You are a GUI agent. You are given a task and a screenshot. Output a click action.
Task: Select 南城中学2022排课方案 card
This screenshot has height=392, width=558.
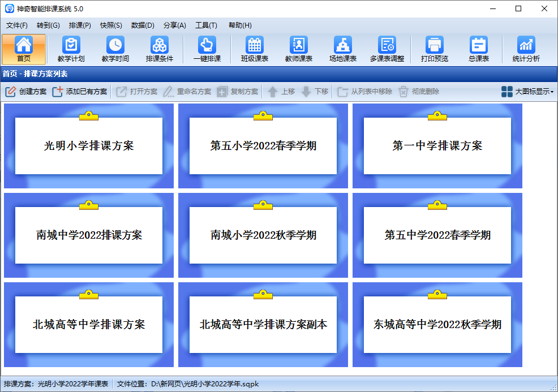click(89, 235)
